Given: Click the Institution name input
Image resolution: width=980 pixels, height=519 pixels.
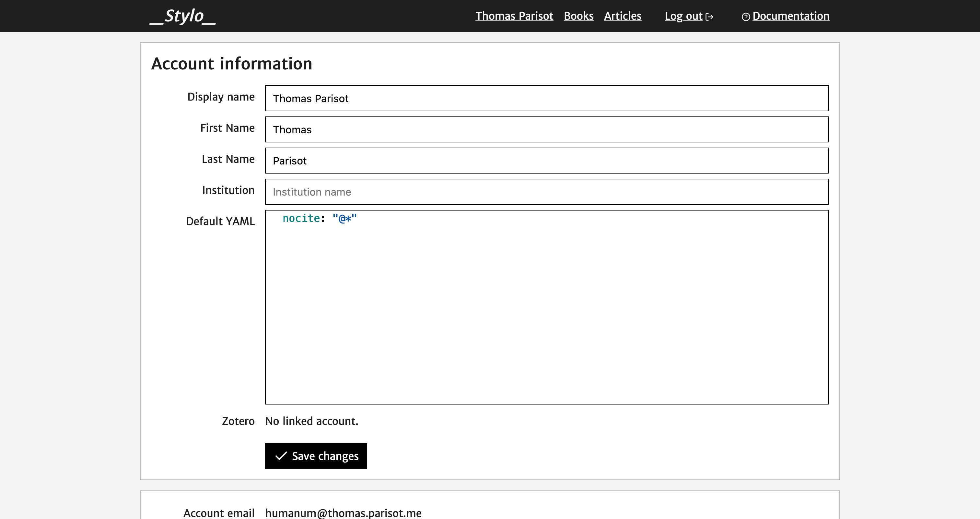Looking at the screenshot, I should [547, 192].
